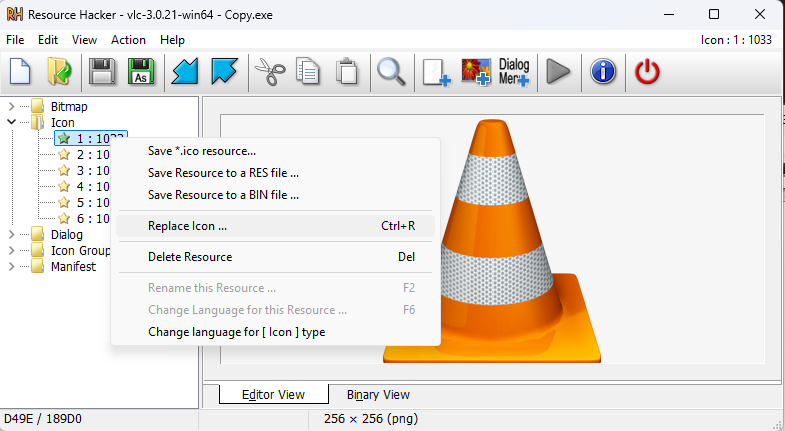
Task: Expand the Icon Group folder node
Action: (12, 250)
